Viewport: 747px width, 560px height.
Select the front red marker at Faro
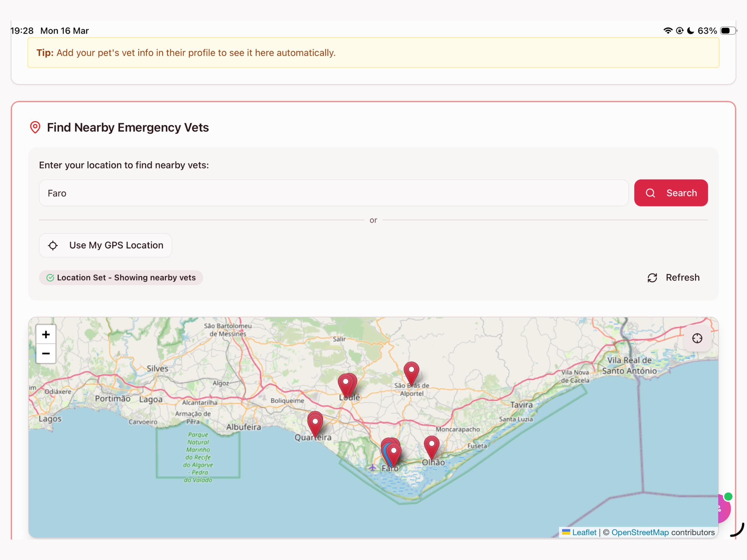click(393, 454)
